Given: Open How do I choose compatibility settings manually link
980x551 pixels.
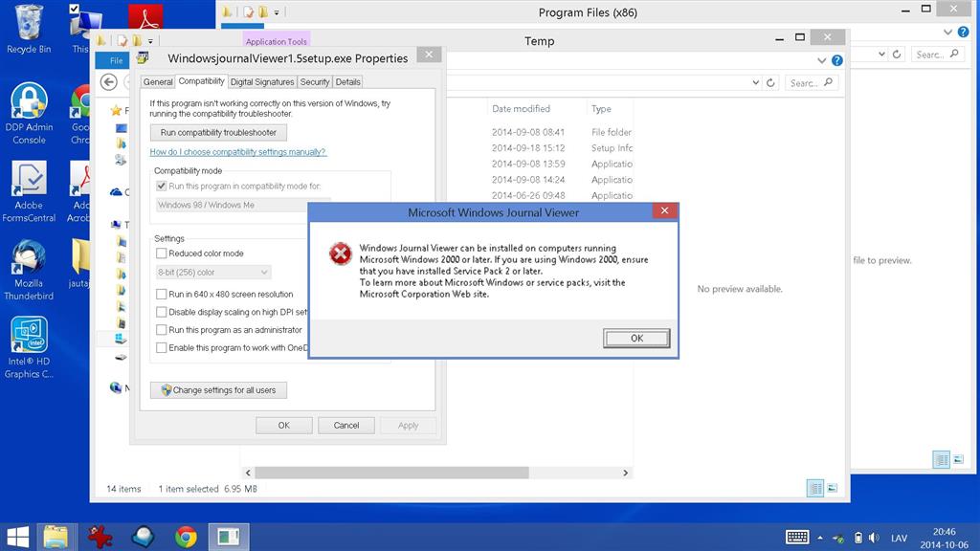Looking at the screenshot, I should click(238, 152).
